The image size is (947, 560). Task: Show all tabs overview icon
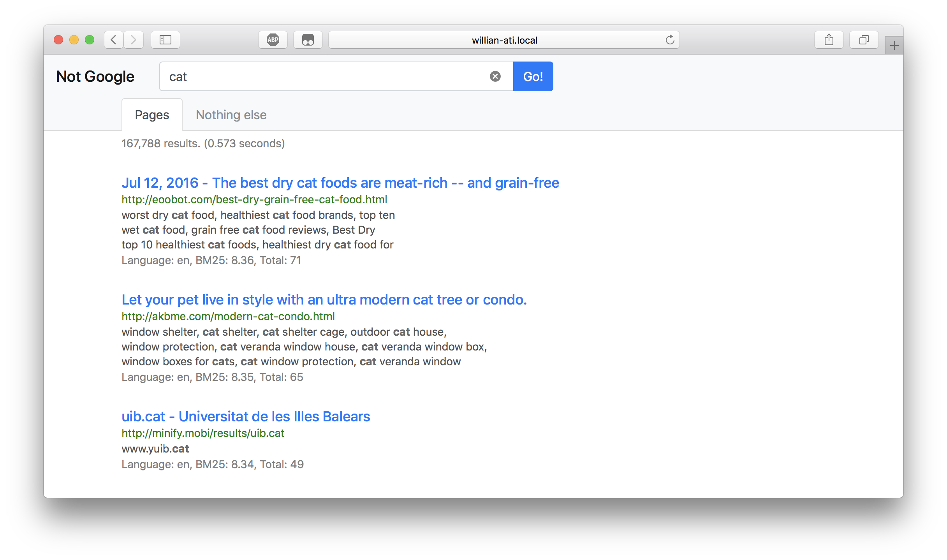864,40
